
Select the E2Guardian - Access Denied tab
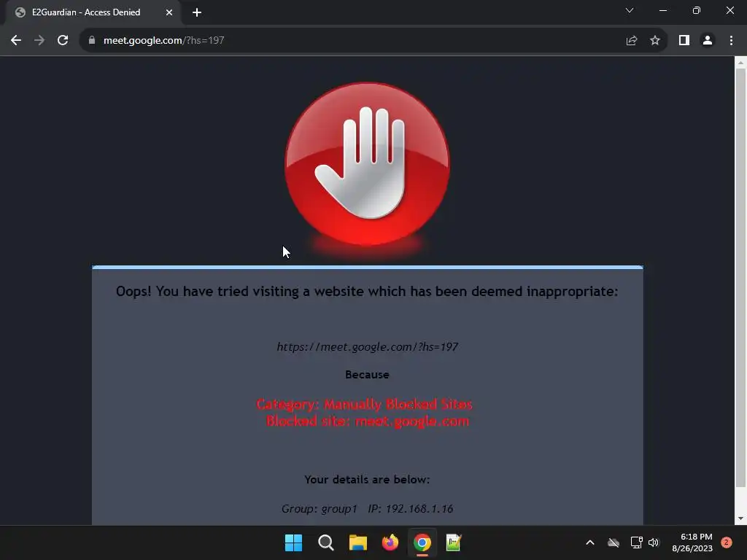(93, 12)
